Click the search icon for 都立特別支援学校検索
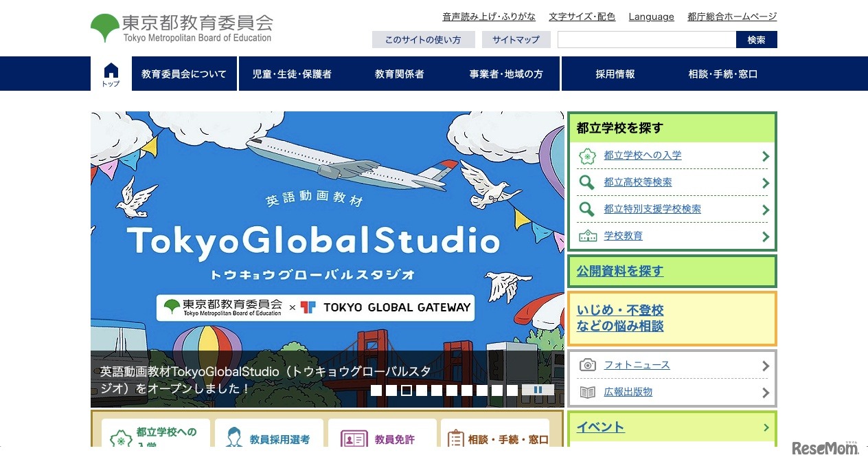 tap(587, 209)
